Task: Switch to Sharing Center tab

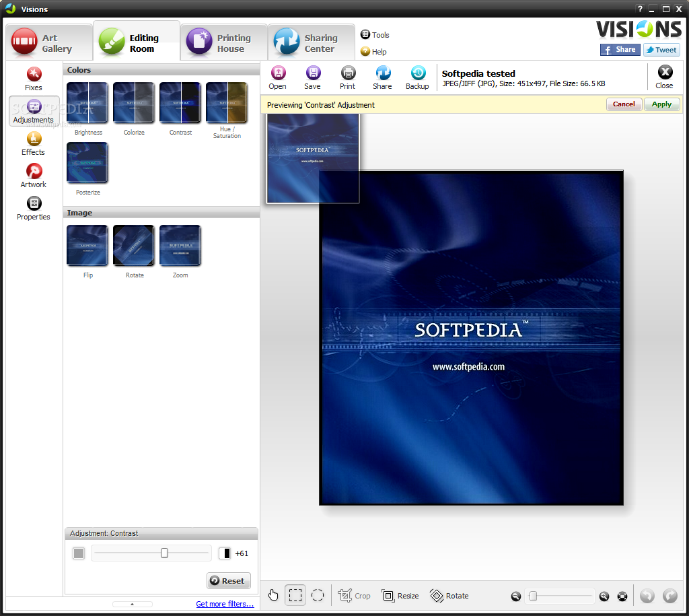Action: [312, 42]
